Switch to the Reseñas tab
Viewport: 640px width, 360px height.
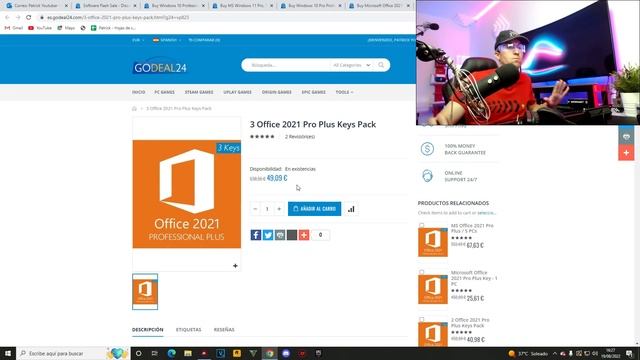[x=224, y=329]
